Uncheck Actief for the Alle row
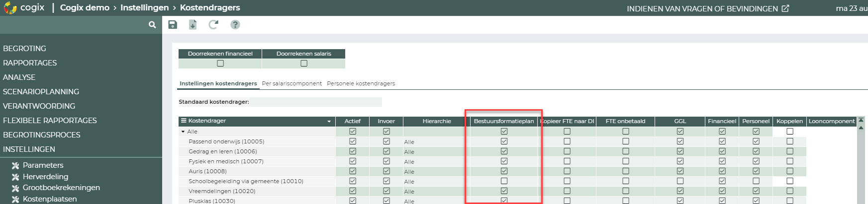The height and width of the screenshot is (204, 868). pos(353,132)
